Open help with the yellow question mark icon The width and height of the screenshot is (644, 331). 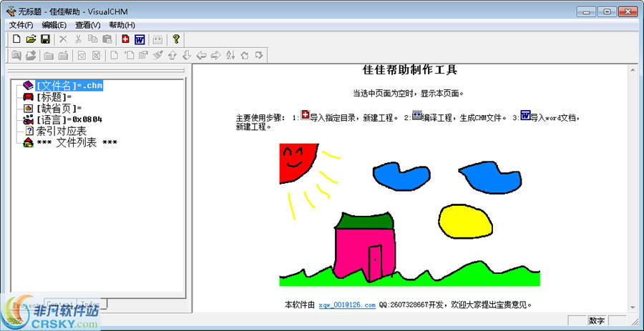(x=176, y=39)
